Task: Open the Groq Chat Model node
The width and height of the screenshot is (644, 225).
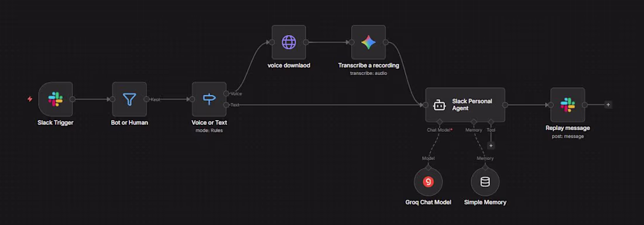Action: 429,182
